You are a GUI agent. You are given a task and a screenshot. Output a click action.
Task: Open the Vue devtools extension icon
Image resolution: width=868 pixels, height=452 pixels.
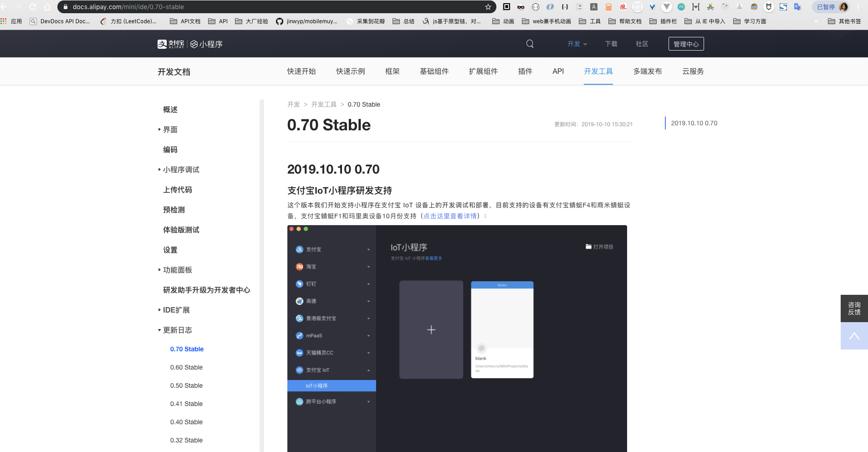[x=667, y=7]
